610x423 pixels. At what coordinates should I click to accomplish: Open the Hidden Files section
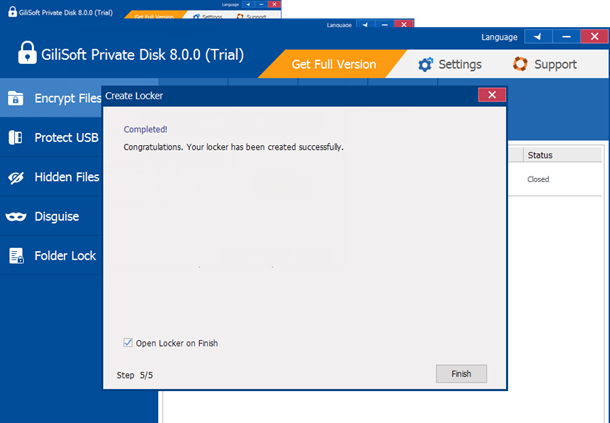(x=51, y=177)
